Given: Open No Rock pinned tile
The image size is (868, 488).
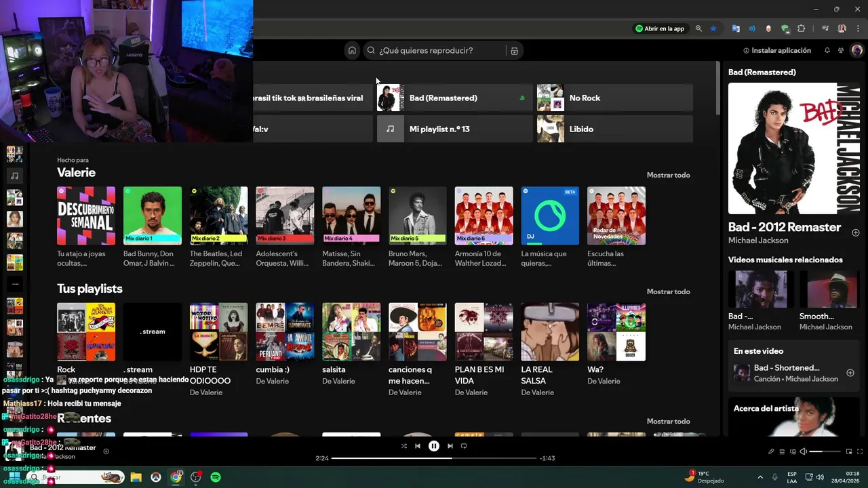Looking at the screenshot, I should 614,98.
